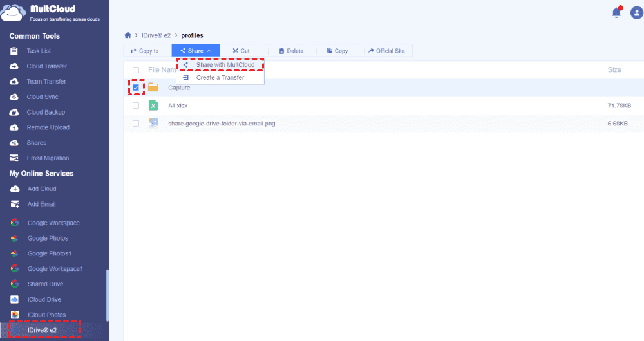
Task: Open Cloud Transfer from sidebar
Action: [47, 66]
